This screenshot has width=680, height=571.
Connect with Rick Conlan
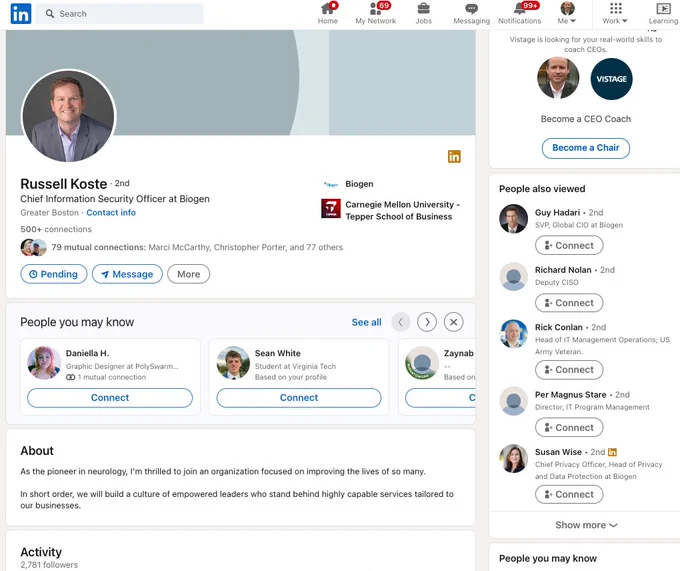[x=569, y=369]
